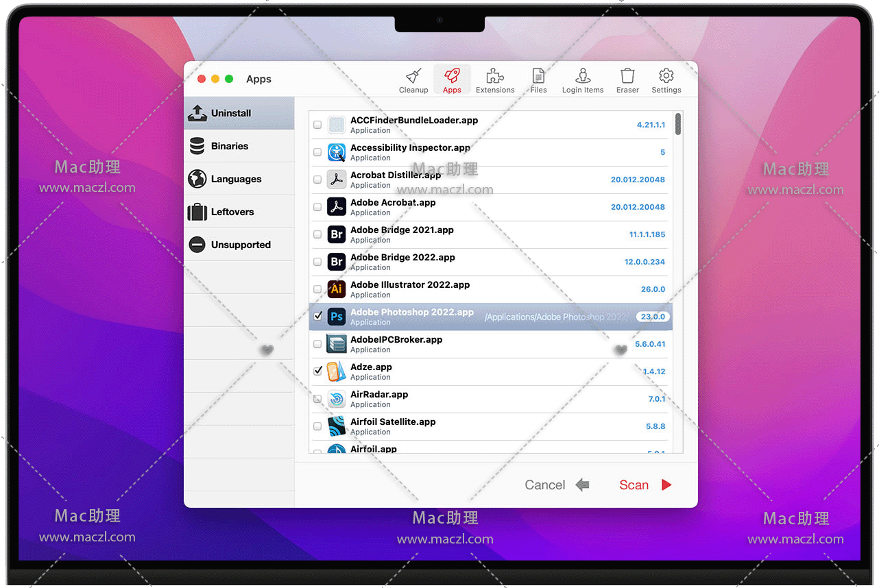Screen dimensions: 879x588
Task: Select the Airfoil Satellite.app name
Action: coord(393,421)
